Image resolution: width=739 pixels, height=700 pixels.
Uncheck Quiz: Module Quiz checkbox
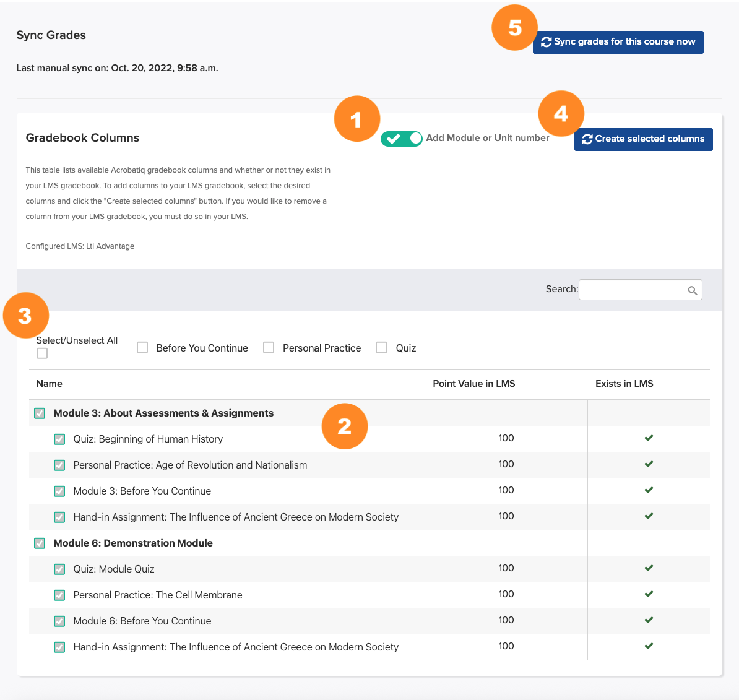[x=59, y=569]
